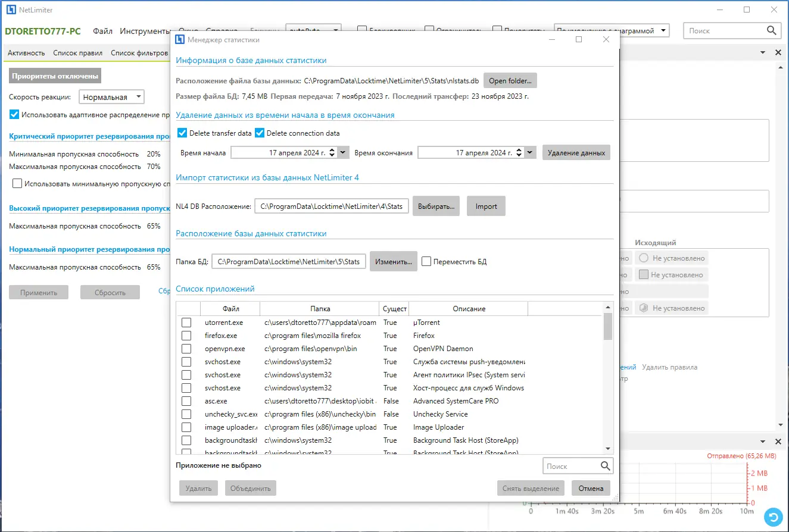Screen dimensions: 789x532
Task: Open the chart panel's dropdown arrow menu
Action: [763, 442]
